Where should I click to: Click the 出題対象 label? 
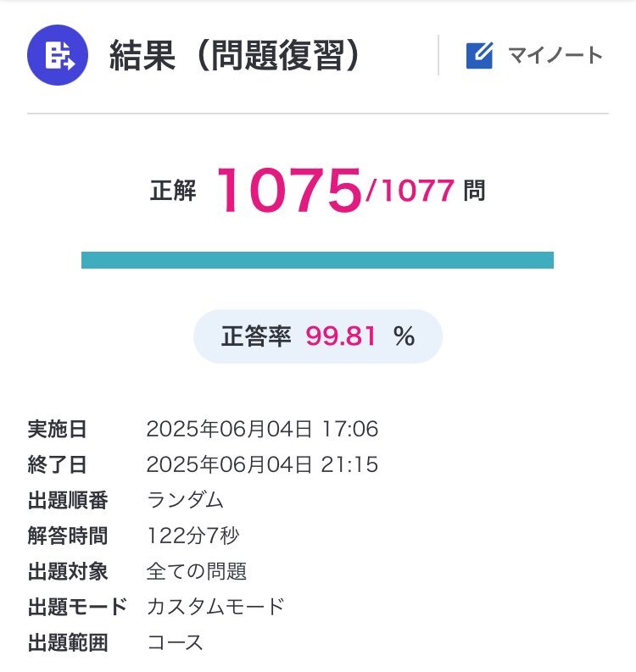pyautogui.click(x=68, y=571)
